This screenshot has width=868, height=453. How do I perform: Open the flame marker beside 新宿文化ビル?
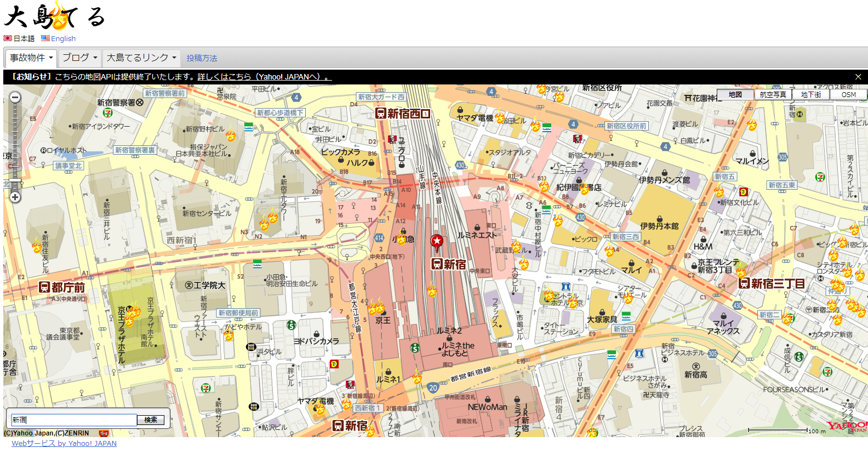point(719,191)
